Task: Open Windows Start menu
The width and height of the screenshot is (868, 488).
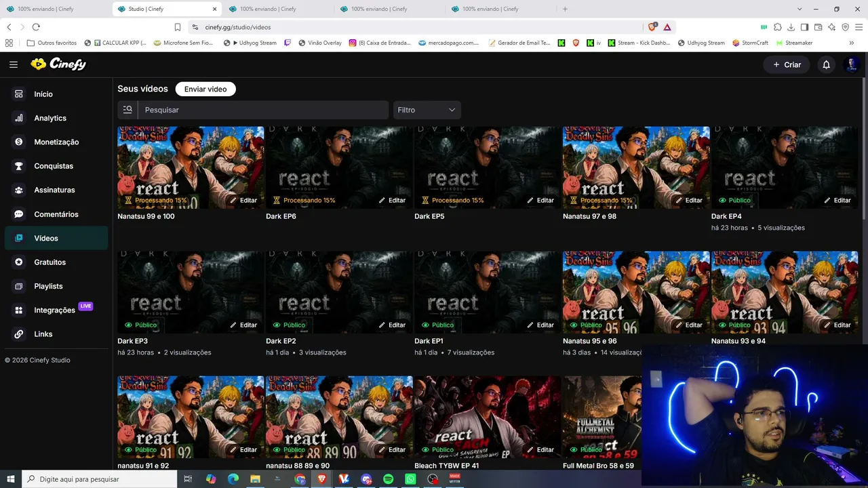Action: 11,479
